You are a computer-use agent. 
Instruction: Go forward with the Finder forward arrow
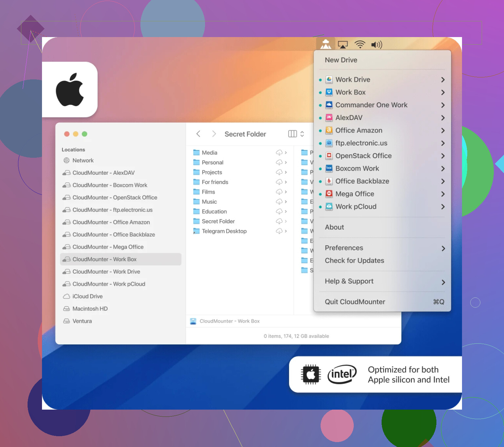click(x=214, y=134)
